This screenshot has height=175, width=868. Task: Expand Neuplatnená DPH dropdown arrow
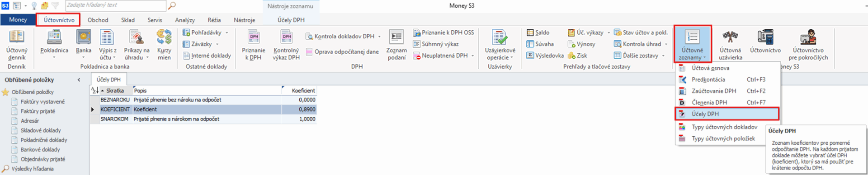(473, 56)
